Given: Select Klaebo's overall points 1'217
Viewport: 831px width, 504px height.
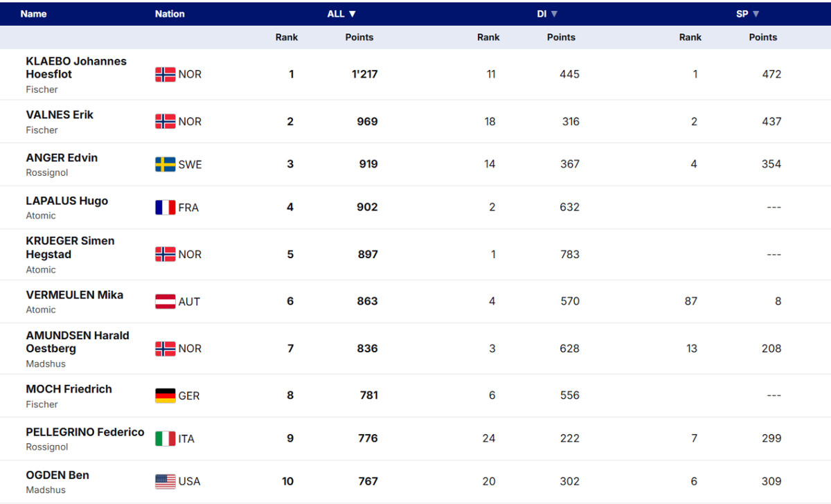Looking at the screenshot, I should tap(364, 74).
